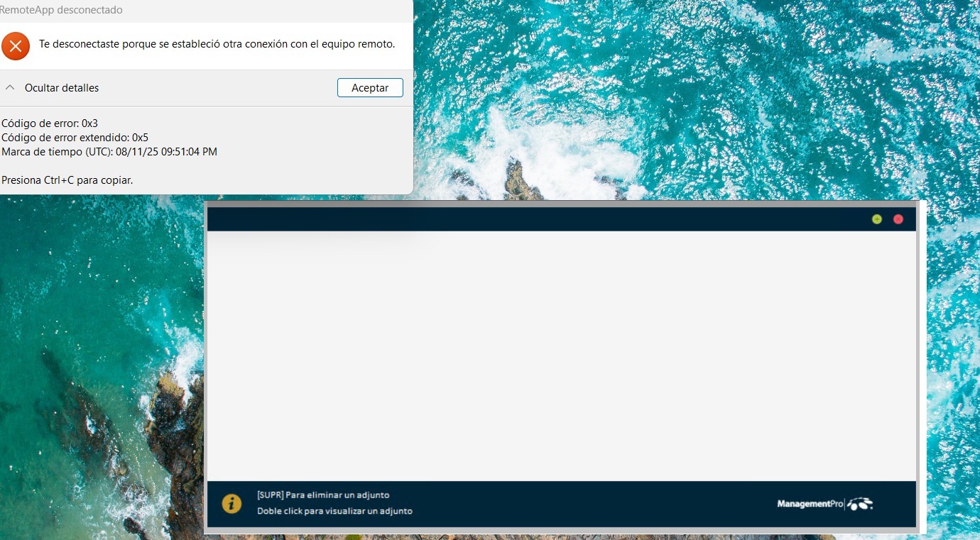Viewport: 980px width, 540px height.
Task: Click the red error X icon
Action: click(x=16, y=46)
